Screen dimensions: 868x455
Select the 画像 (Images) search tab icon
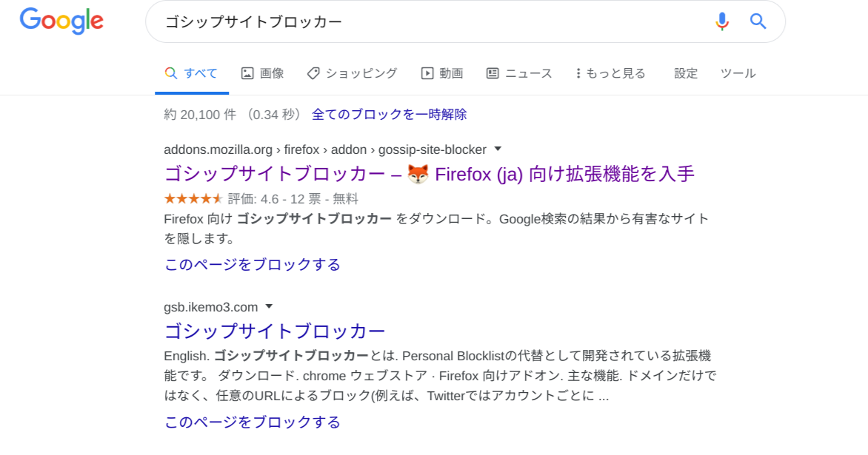[248, 73]
